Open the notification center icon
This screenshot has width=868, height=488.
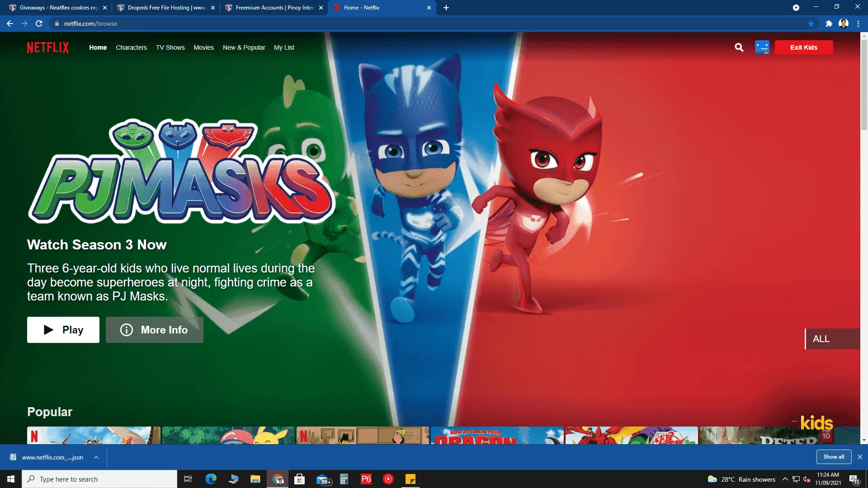point(854,479)
